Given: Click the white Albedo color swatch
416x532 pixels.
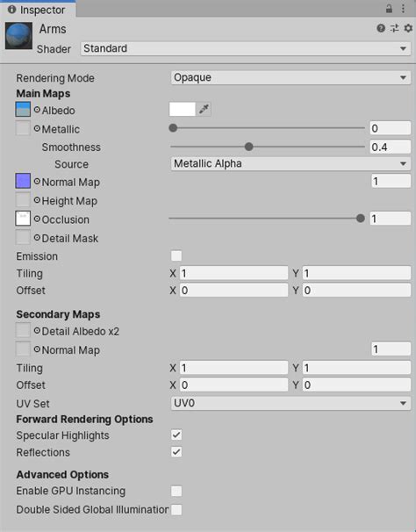Looking at the screenshot, I should click(183, 109).
